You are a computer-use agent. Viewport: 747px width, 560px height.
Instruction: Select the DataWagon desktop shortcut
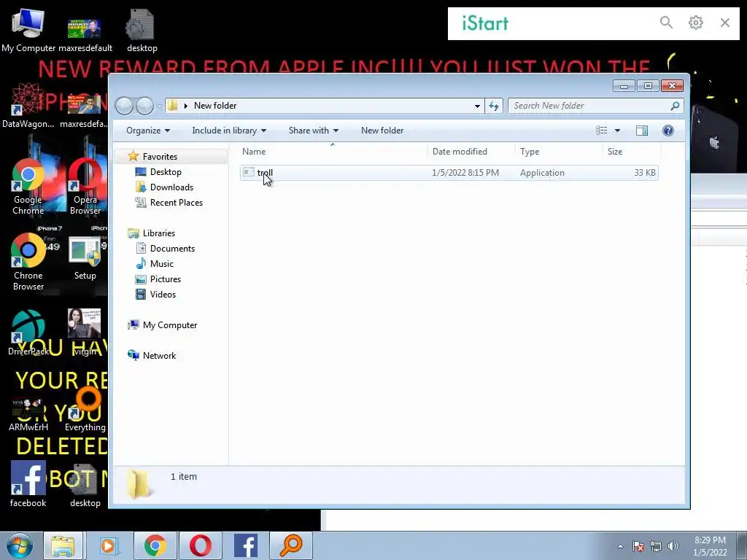(x=28, y=106)
